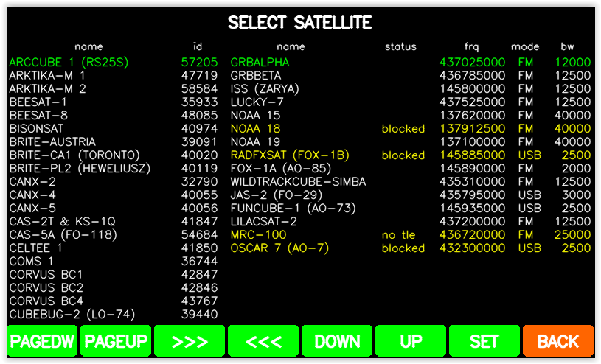Click the PAGEDW button

pos(42,340)
